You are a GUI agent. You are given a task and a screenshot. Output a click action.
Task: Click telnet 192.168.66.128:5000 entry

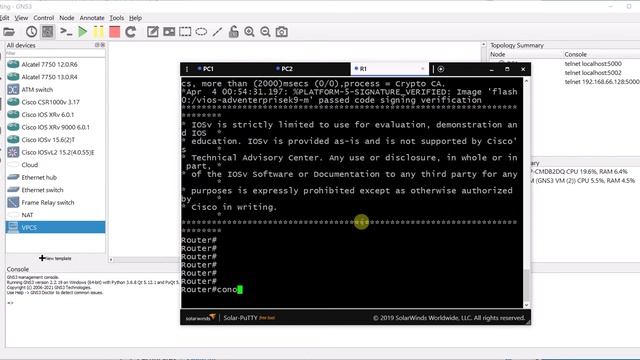602,82
